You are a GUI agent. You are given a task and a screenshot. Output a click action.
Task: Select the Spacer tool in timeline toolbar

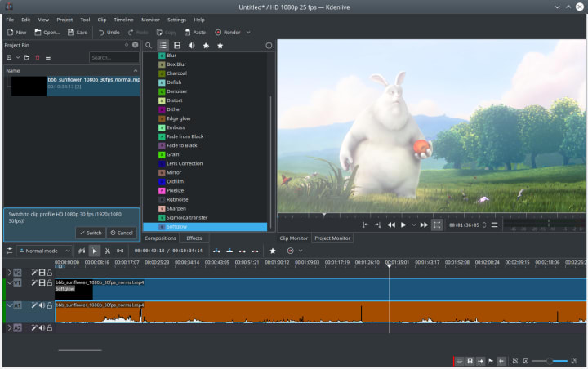(x=120, y=251)
